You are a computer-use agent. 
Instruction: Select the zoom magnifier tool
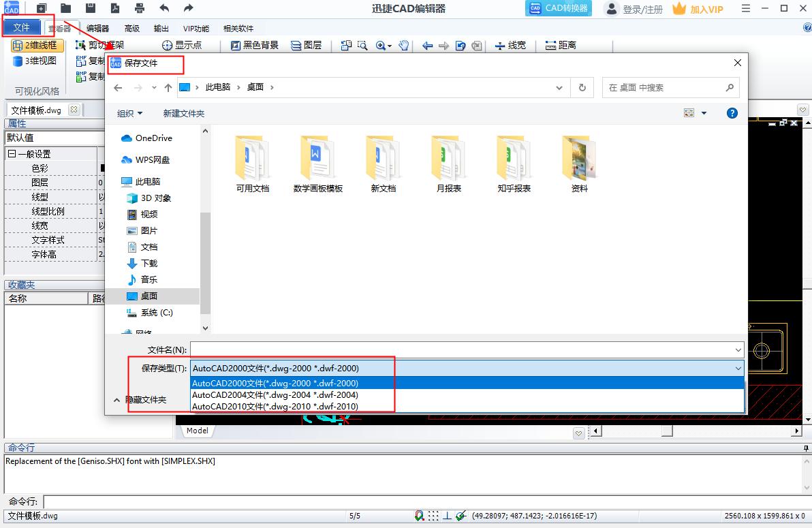tap(381, 46)
